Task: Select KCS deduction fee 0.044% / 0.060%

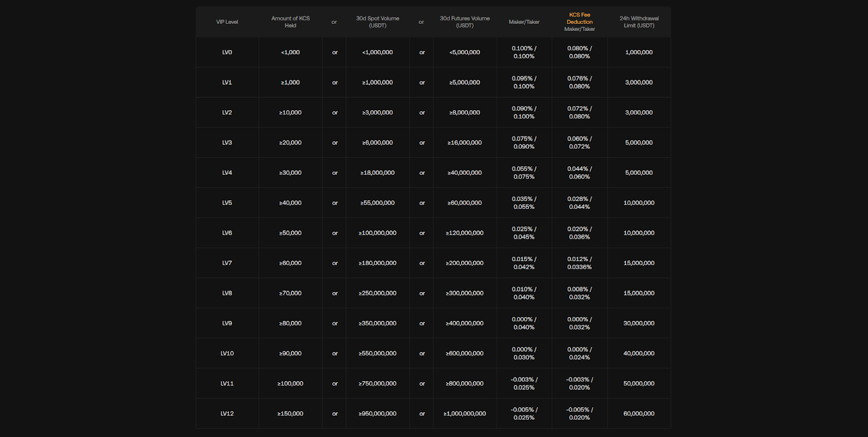Action: coord(579,173)
